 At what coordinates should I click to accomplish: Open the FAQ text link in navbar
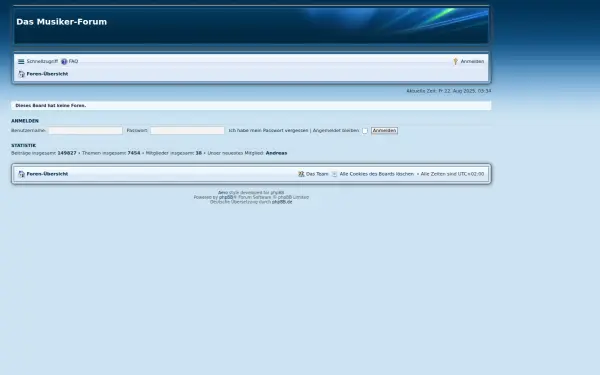[x=73, y=62]
